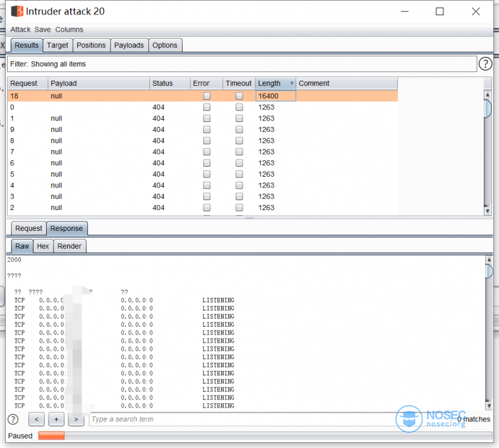Click results table scroll down arrow
499x448 pixels.
487,211
